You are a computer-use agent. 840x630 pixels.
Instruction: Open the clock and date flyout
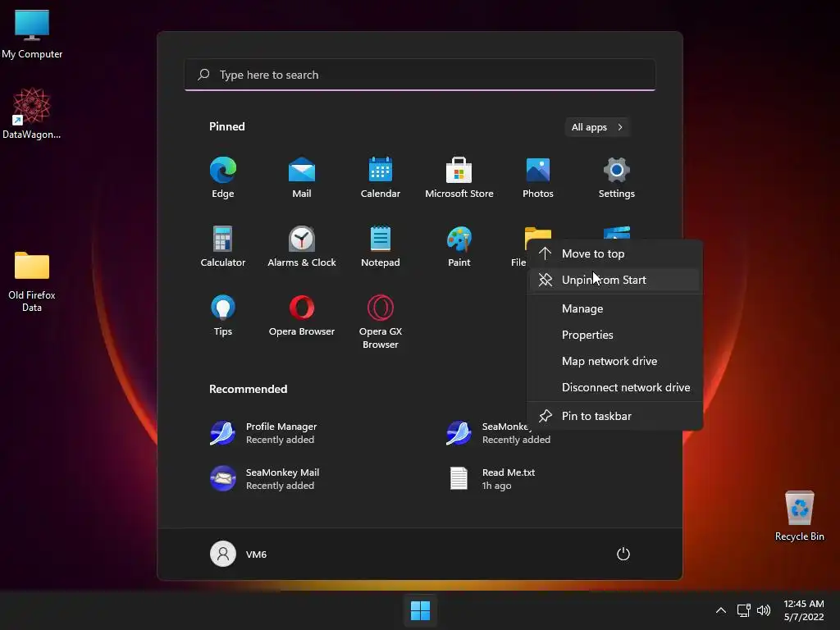coord(804,610)
